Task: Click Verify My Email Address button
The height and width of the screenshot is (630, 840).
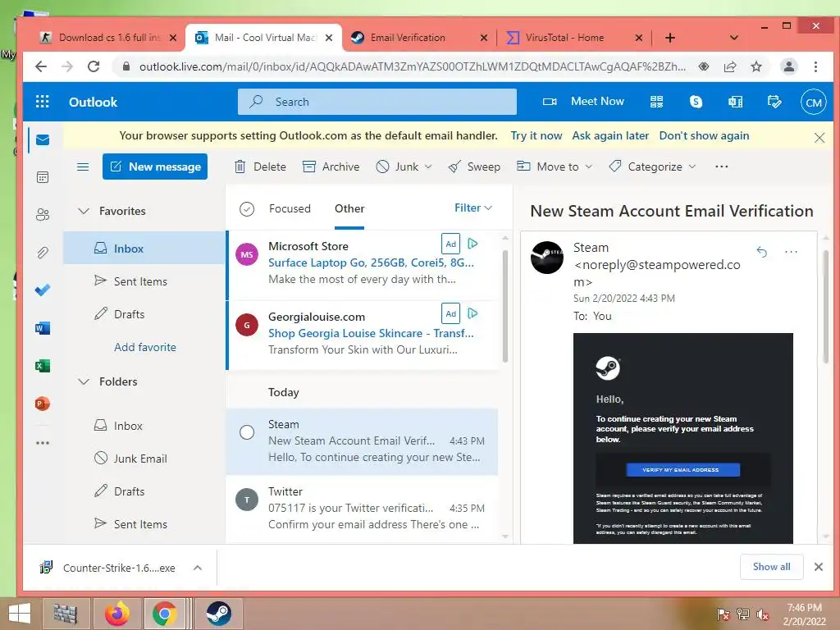Action: tap(683, 470)
